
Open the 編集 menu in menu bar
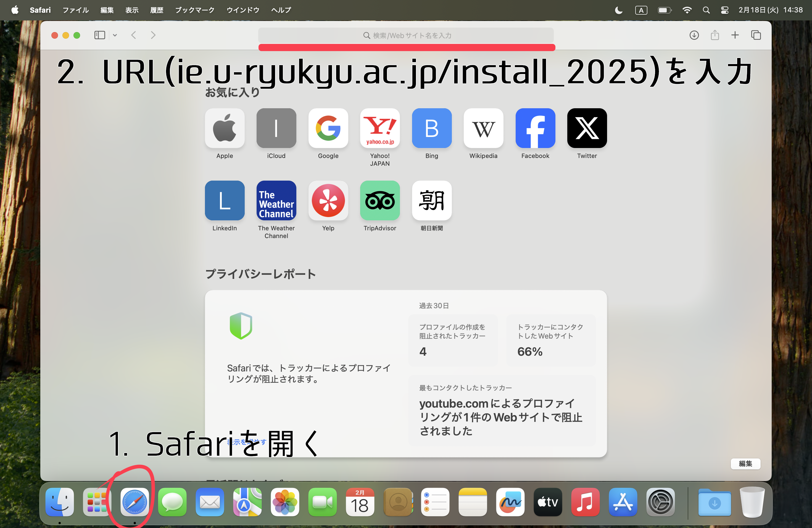pos(107,10)
